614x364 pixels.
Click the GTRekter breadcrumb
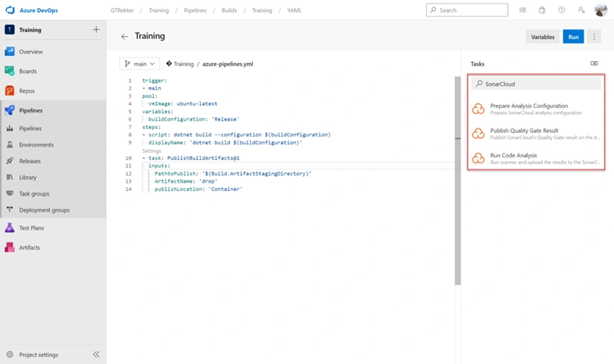(122, 10)
